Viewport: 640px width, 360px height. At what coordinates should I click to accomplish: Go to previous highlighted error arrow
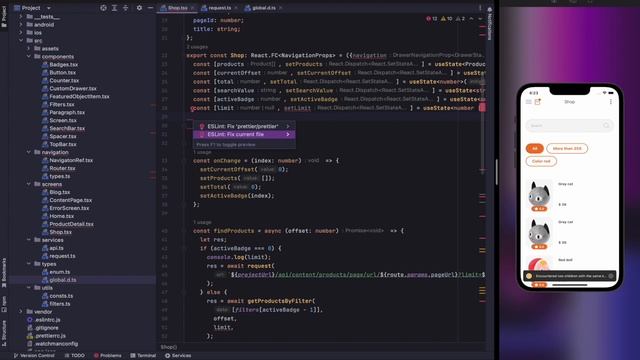[x=471, y=19]
